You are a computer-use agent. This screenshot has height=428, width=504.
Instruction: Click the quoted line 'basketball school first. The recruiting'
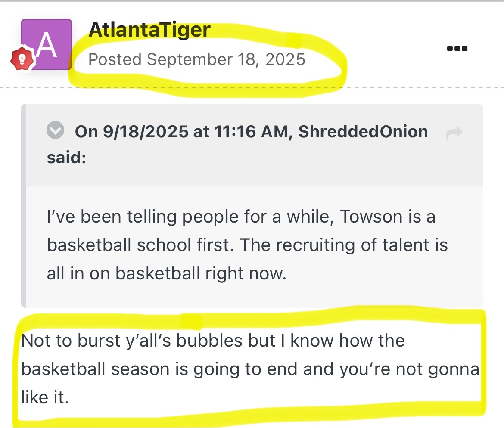coord(247,245)
